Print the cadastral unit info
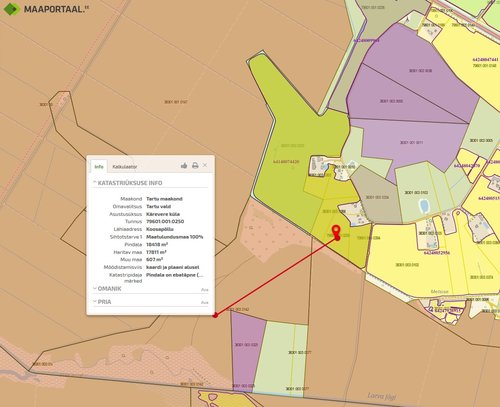The height and width of the screenshot is (407, 500). coord(195,165)
